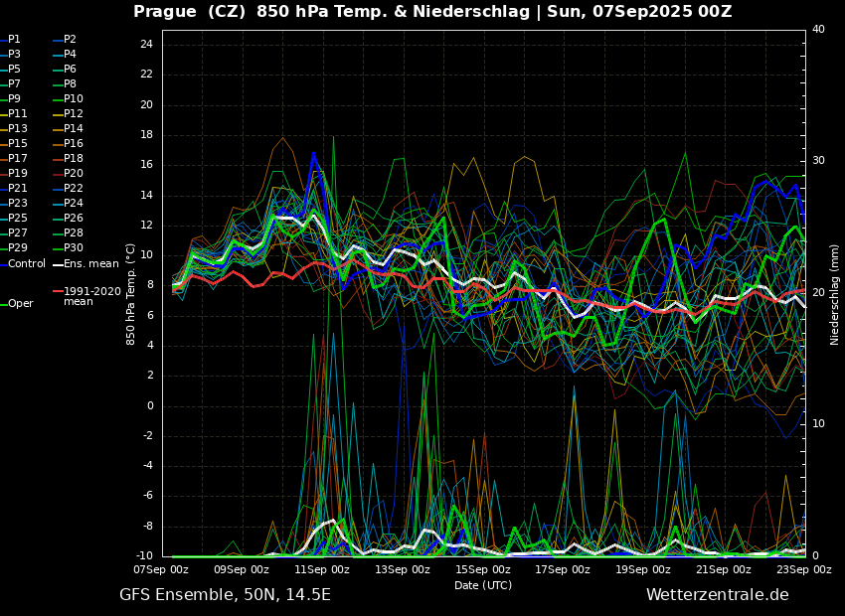Select the 19Sep 00z date tick
This screenshot has width=845, height=616.
pyautogui.click(x=643, y=569)
